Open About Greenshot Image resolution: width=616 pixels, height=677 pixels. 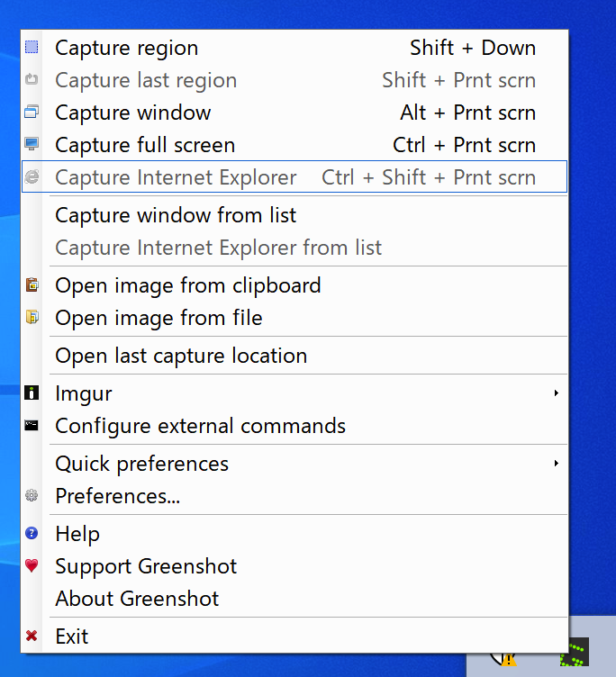point(137,599)
